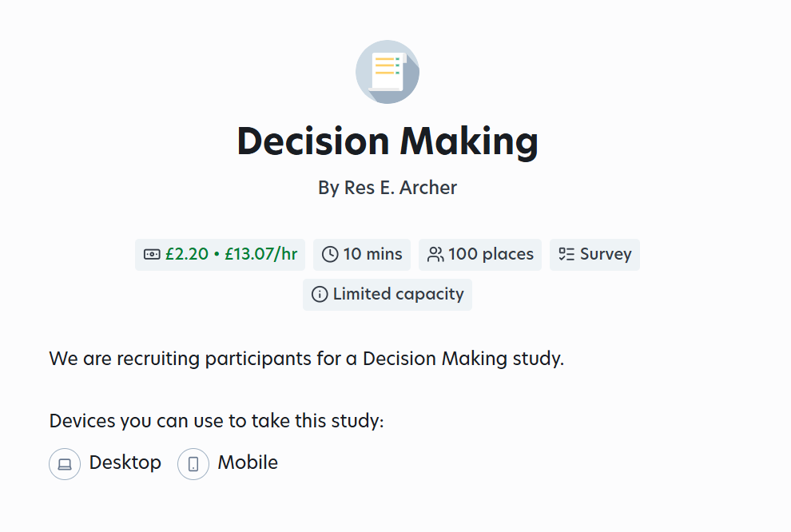
Task: Click the survey document avatar icon
Action: (388, 72)
